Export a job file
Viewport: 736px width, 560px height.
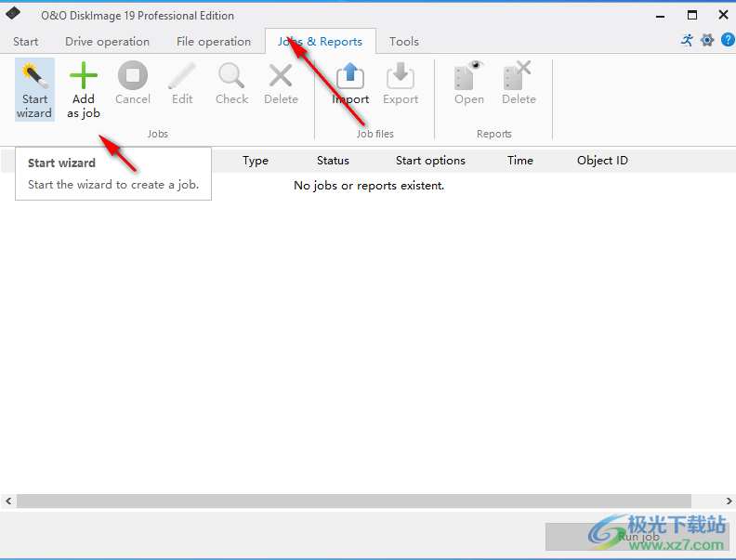click(401, 83)
